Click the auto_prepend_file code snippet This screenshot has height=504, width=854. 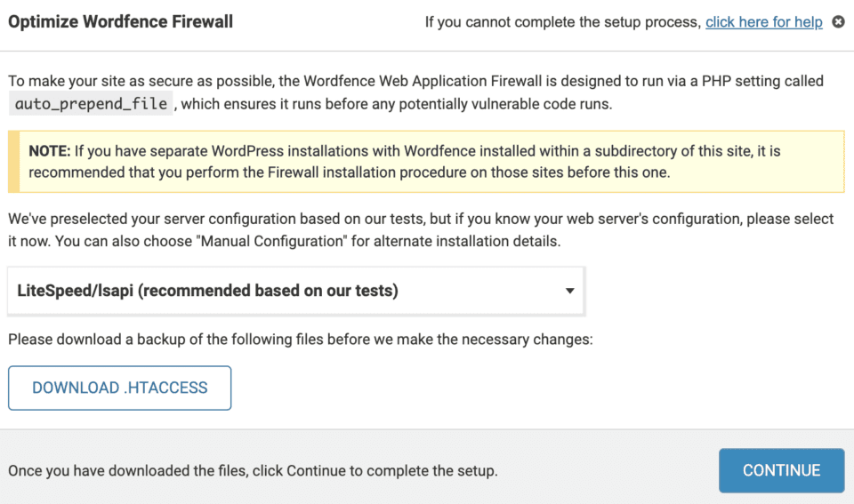[x=91, y=104]
